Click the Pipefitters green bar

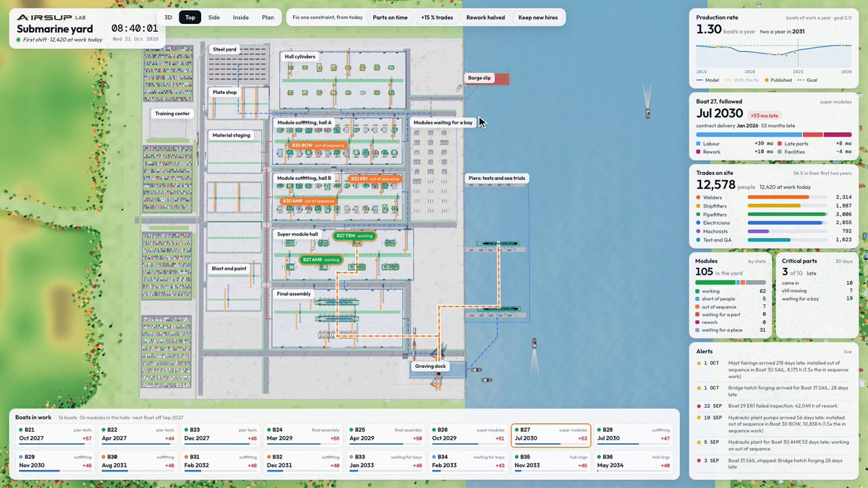coord(786,215)
